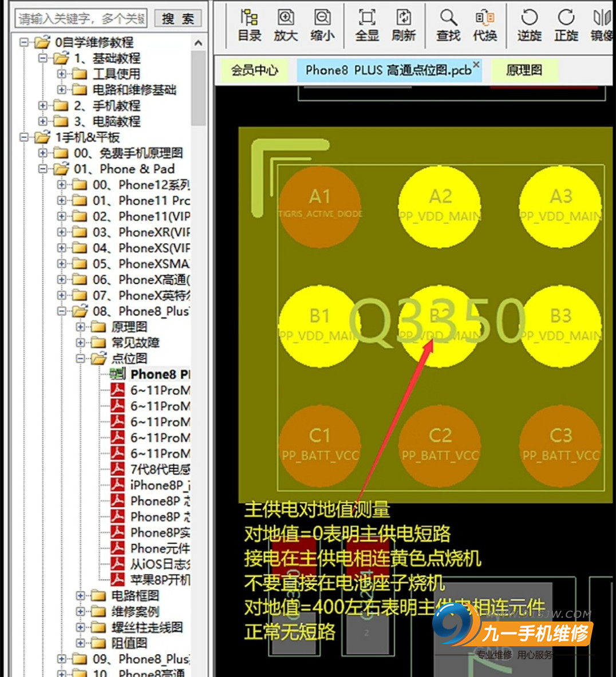Select the 维修案例 folder
This screenshot has height=677, width=616.
point(125,611)
